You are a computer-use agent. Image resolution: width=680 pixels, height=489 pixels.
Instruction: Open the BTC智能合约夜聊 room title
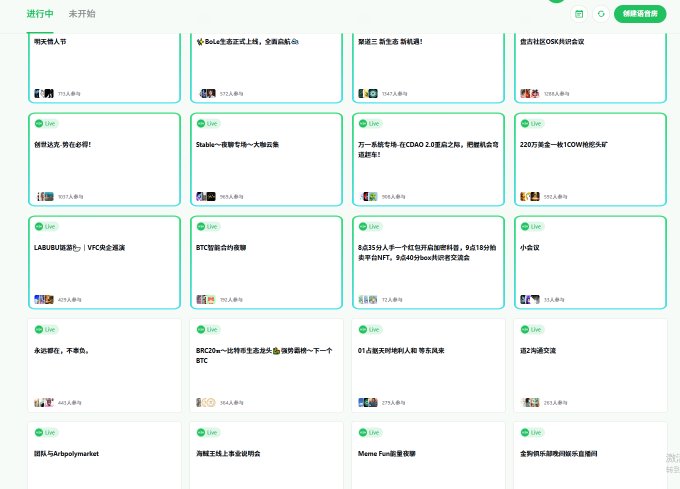(x=221, y=248)
